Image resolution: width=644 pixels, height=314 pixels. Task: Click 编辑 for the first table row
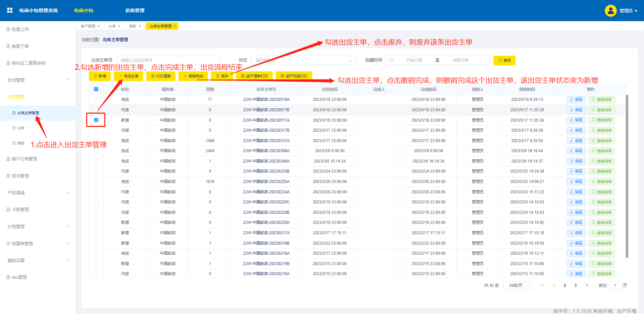(576, 100)
